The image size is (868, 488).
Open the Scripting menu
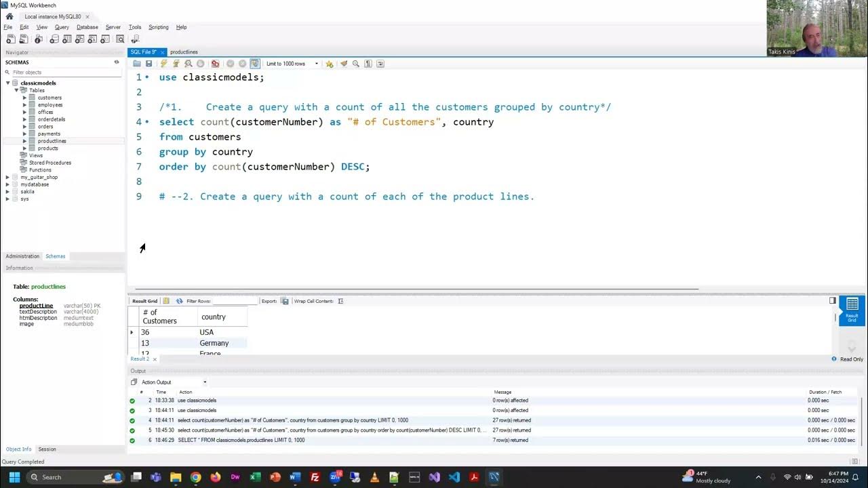coord(159,27)
